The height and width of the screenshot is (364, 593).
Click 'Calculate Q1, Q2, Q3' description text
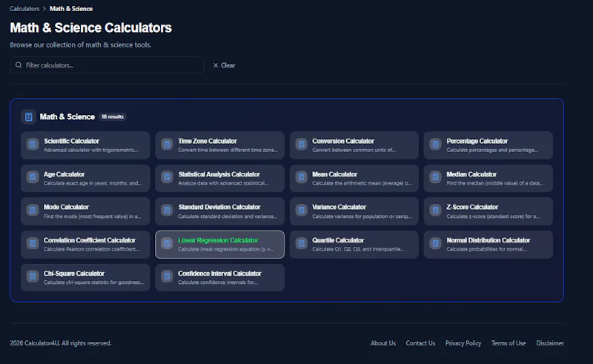coord(358,249)
